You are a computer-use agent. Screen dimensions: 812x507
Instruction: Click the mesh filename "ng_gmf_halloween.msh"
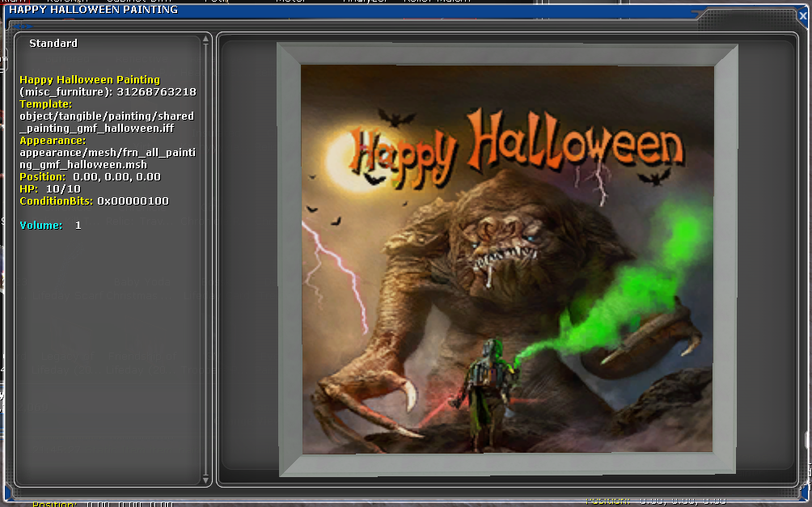(x=83, y=165)
